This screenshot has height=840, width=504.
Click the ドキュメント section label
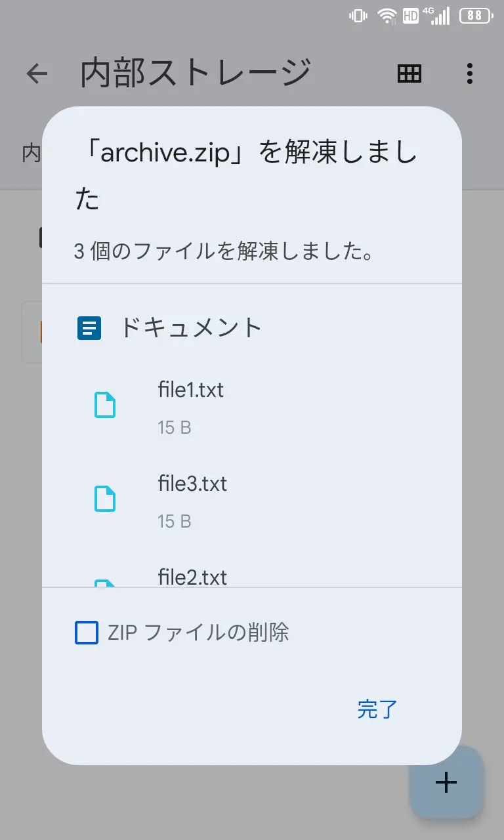coord(191,327)
